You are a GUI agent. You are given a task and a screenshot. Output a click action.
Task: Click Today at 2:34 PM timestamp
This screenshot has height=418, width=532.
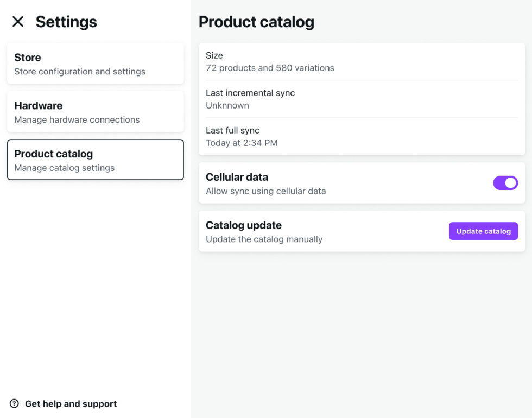coord(242,143)
